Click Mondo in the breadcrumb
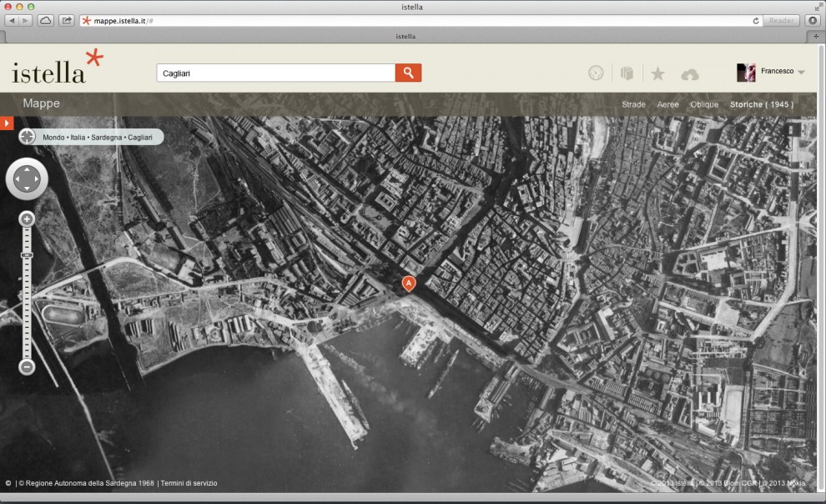This screenshot has height=504, width=826. [53, 138]
